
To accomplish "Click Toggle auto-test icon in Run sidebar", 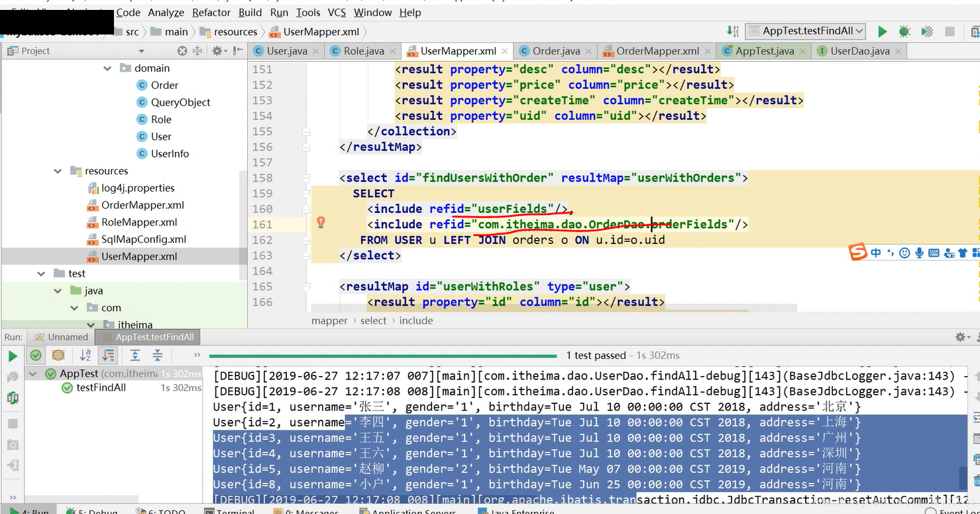I will (13, 398).
